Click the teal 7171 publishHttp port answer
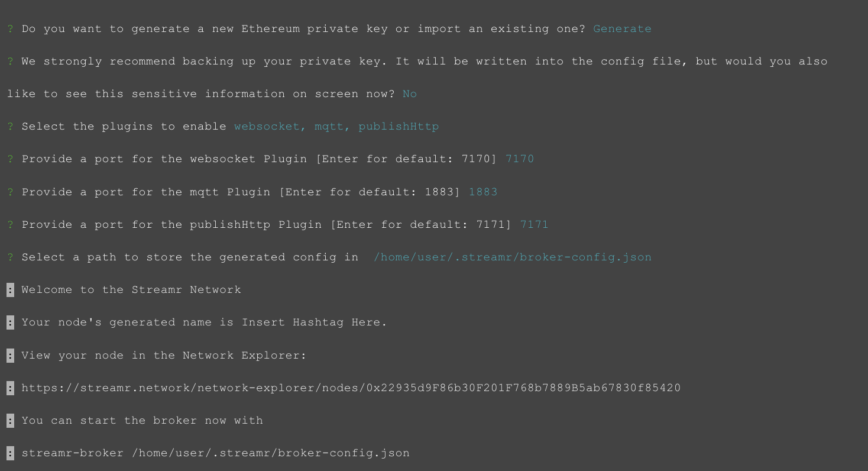This screenshot has height=471, width=868. (x=534, y=225)
